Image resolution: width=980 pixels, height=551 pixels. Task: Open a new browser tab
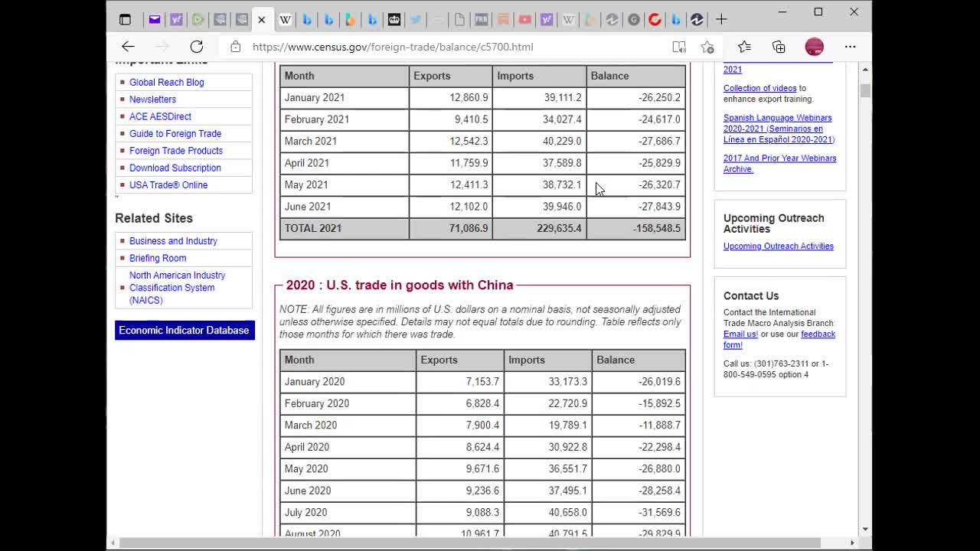pos(721,19)
